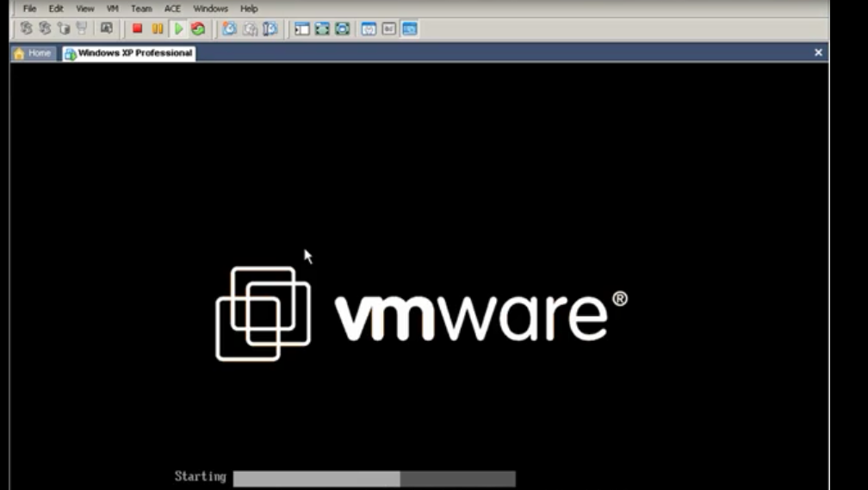Image resolution: width=868 pixels, height=490 pixels.
Task: Click the summary view icon
Action: click(369, 28)
